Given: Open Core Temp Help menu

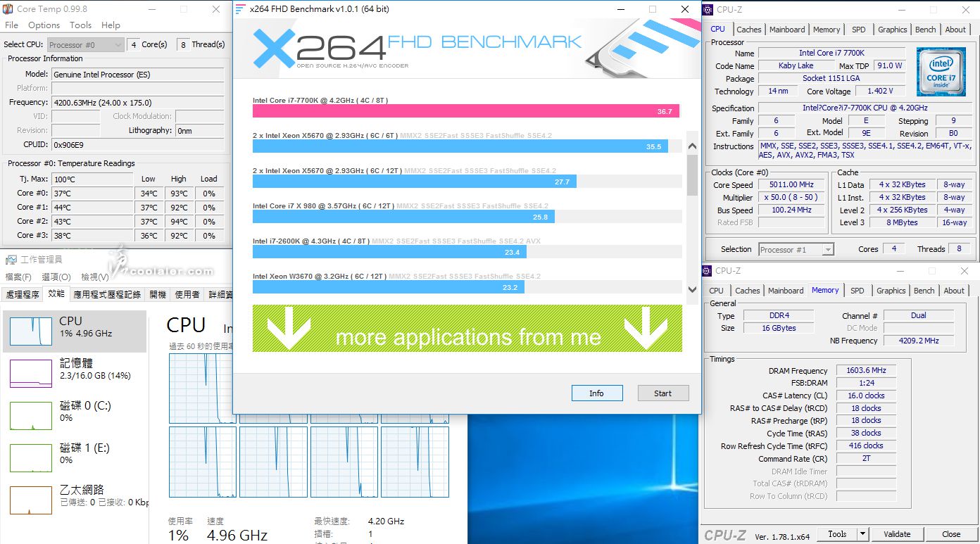Looking at the screenshot, I should [x=111, y=25].
